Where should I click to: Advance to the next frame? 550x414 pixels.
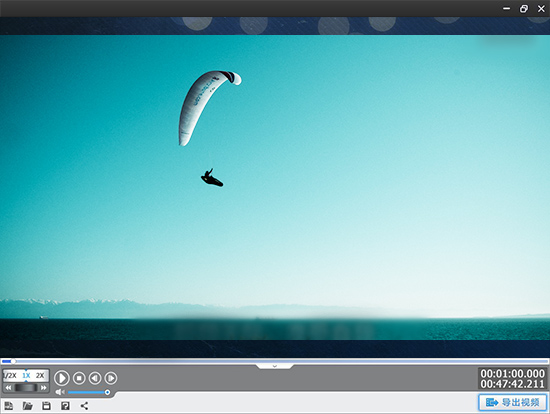(x=111, y=378)
